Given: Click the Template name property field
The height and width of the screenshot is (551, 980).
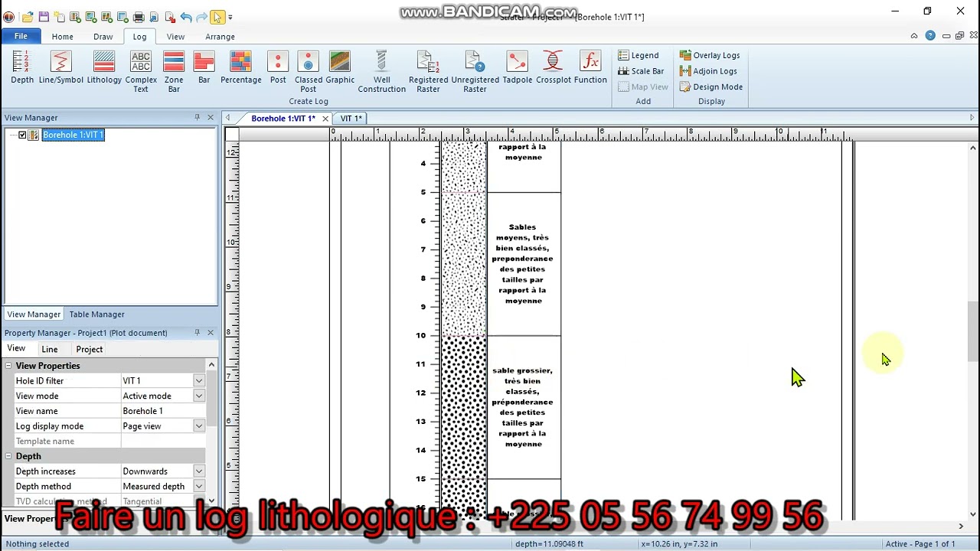Looking at the screenshot, I should pyautogui.click(x=163, y=441).
